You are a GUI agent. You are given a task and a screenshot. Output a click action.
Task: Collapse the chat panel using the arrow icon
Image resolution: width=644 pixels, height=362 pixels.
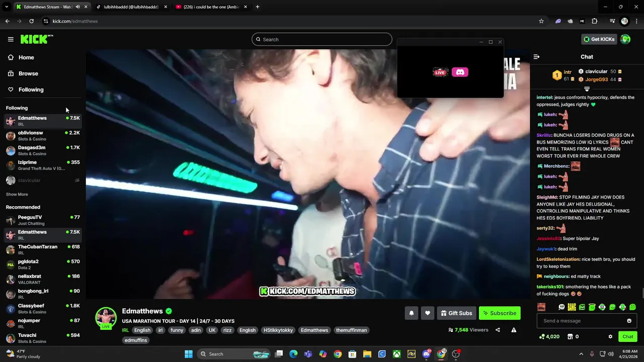(x=536, y=57)
